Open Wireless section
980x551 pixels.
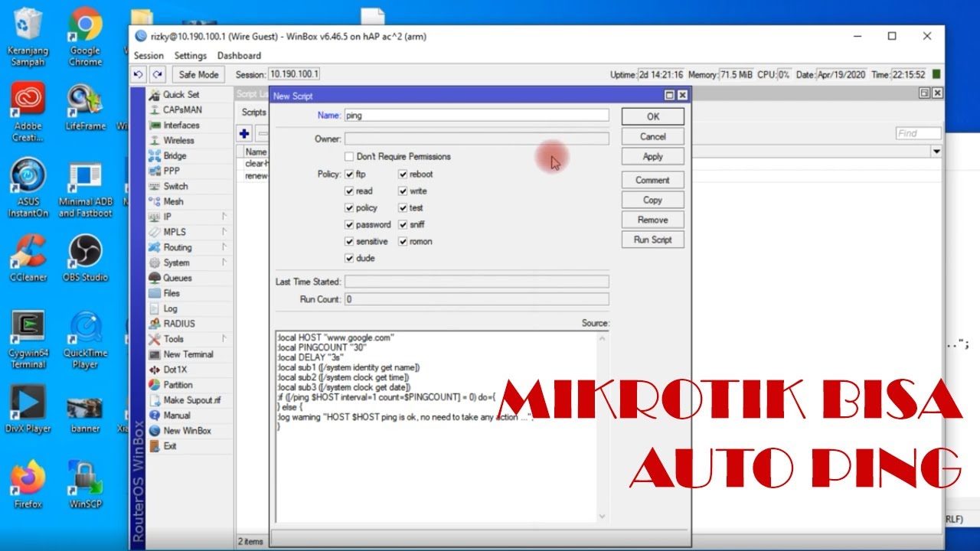point(178,140)
